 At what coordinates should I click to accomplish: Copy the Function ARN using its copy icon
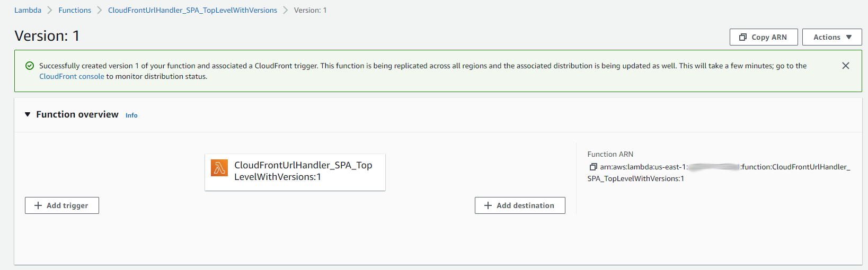click(x=593, y=167)
